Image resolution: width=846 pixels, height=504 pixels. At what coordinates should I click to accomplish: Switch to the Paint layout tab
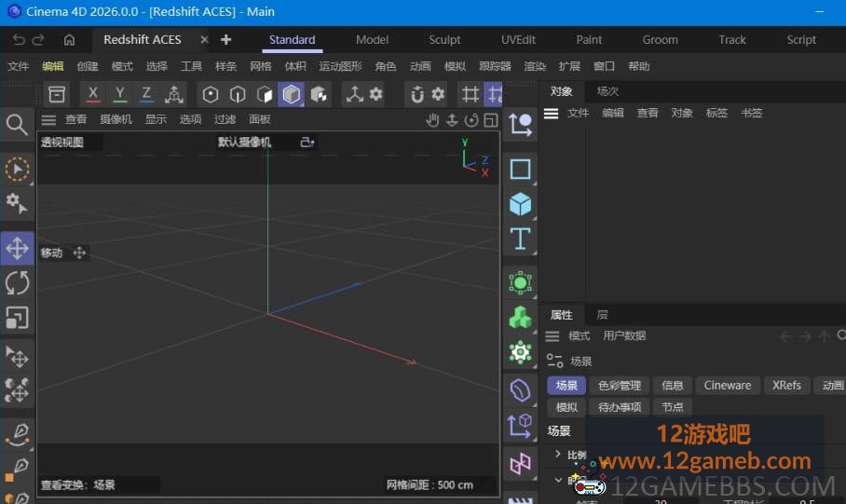[x=589, y=39]
